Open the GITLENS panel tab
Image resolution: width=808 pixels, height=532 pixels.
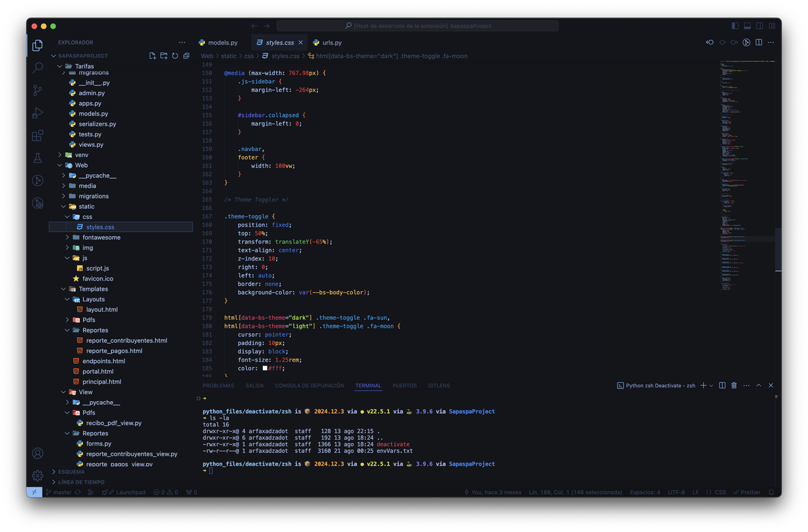[x=439, y=386]
